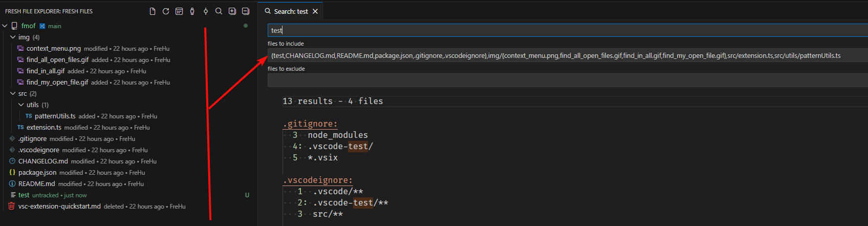868x226 pixels.
Task: Collapse the src folder
Action: [x=13, y=93]
